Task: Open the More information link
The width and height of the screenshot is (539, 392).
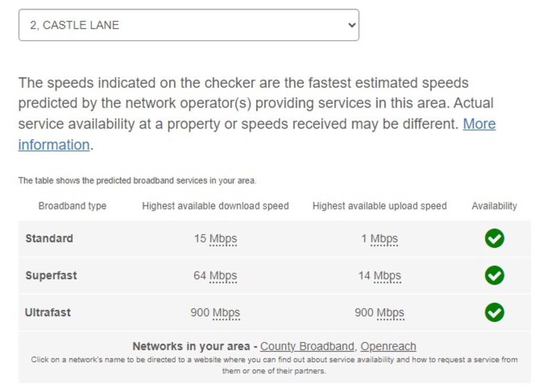Action: [478, 124]
